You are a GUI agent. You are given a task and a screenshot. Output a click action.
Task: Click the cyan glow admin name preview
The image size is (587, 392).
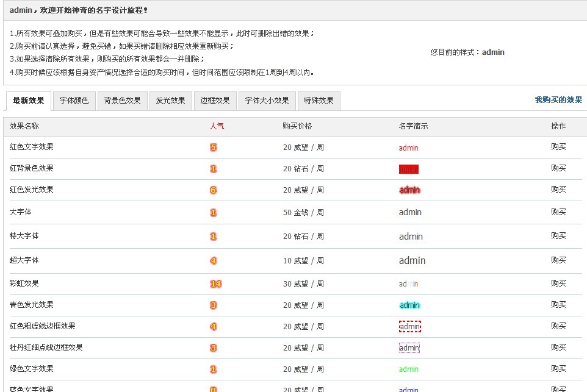[x=409, y=305]
